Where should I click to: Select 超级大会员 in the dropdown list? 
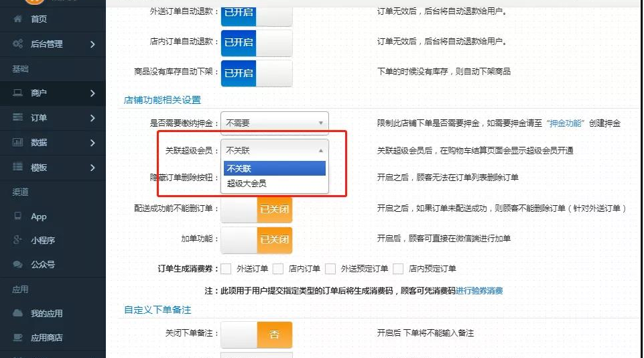tap(275, 183)
